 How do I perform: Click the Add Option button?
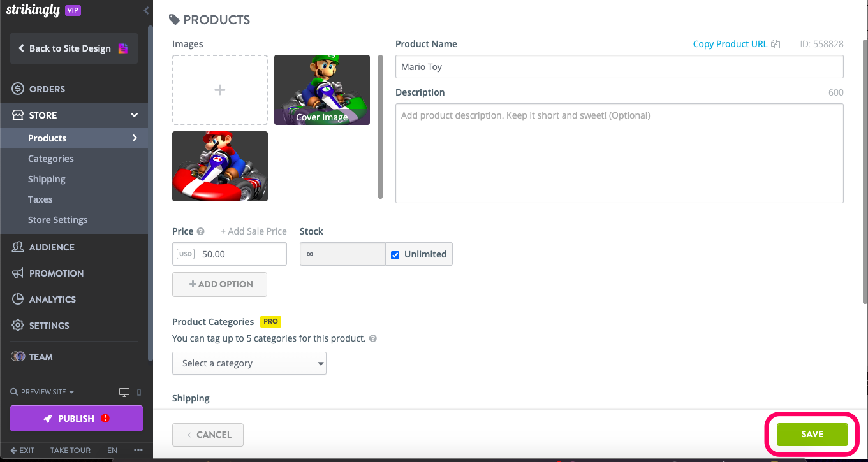point(219,284)
